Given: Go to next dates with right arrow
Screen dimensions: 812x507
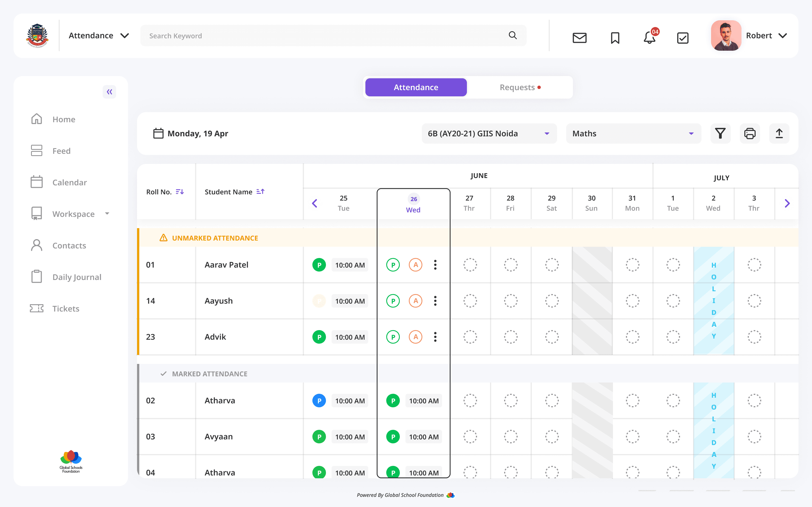Looking at the screenshot, I should (x=787, y=203).
